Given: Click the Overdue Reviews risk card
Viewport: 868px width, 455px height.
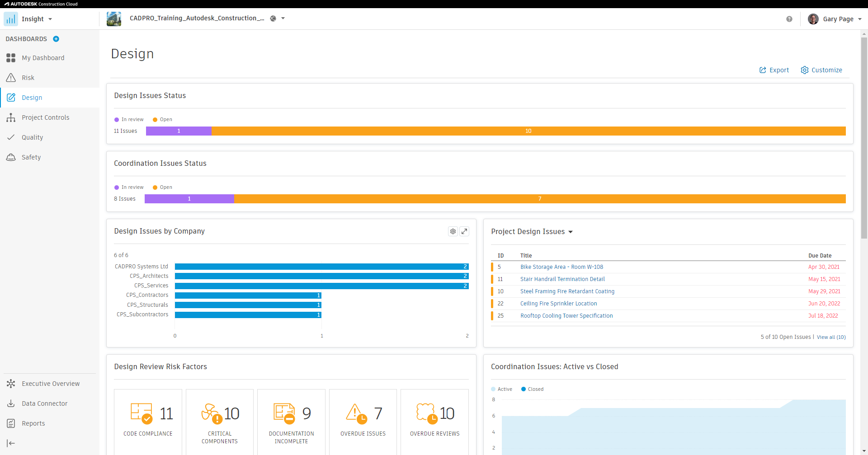Looking at the screenshot, I should (434, 422).
